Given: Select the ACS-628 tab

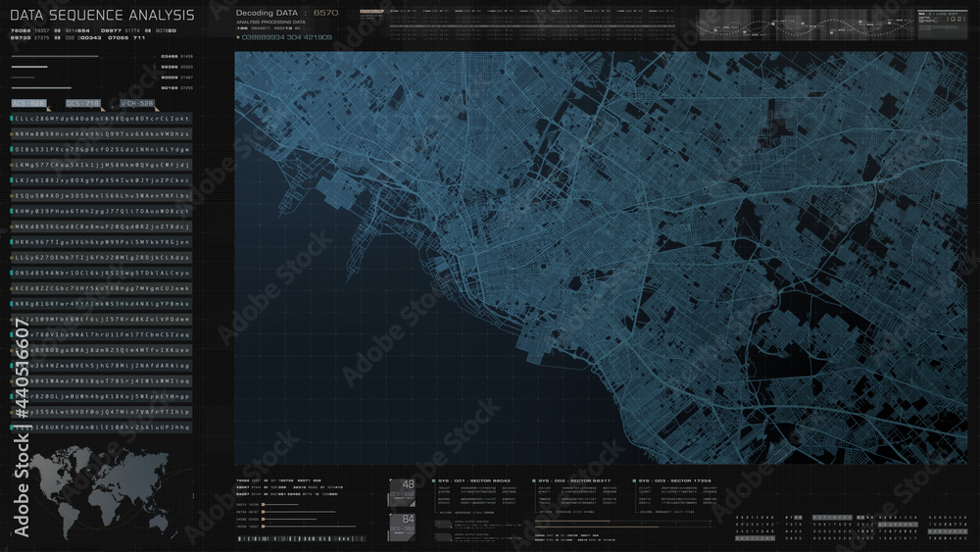Looking at the screenshot, I should (28, 103).
